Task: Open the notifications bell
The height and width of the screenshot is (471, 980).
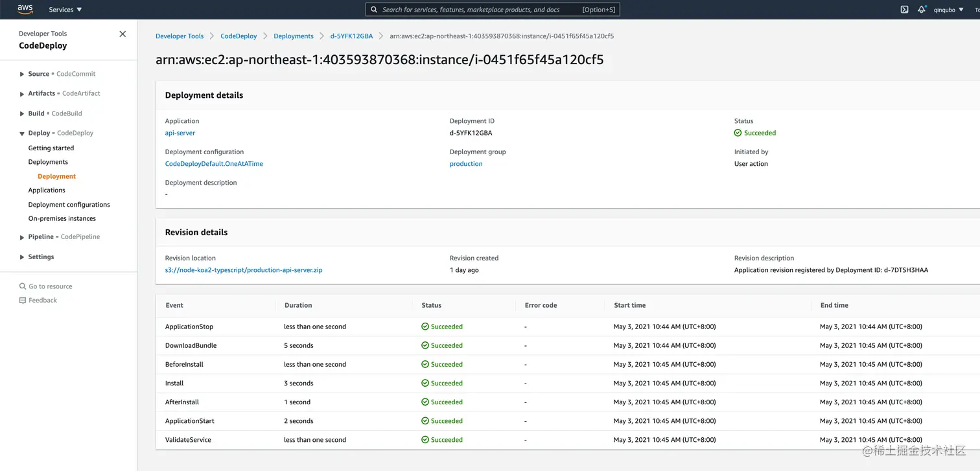Action: click(x=922, y=9)
